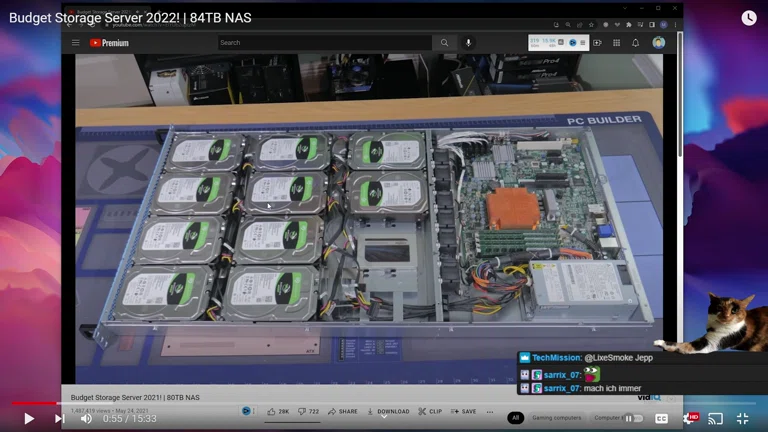Mute the video volume

click(x=86, y=418)
